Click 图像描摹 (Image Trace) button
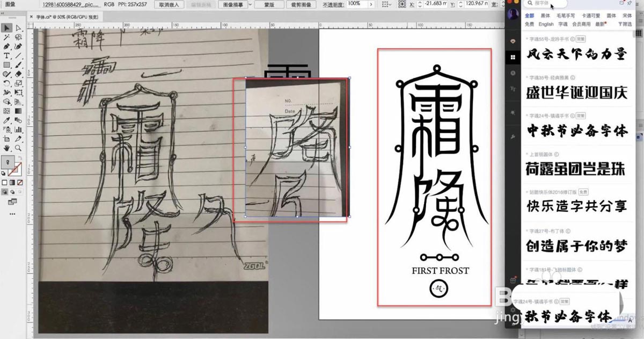 pos(233,4)
